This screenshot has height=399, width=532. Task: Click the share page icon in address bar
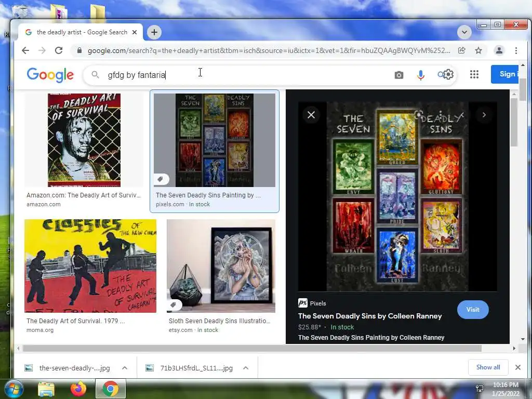pos(461,50)
